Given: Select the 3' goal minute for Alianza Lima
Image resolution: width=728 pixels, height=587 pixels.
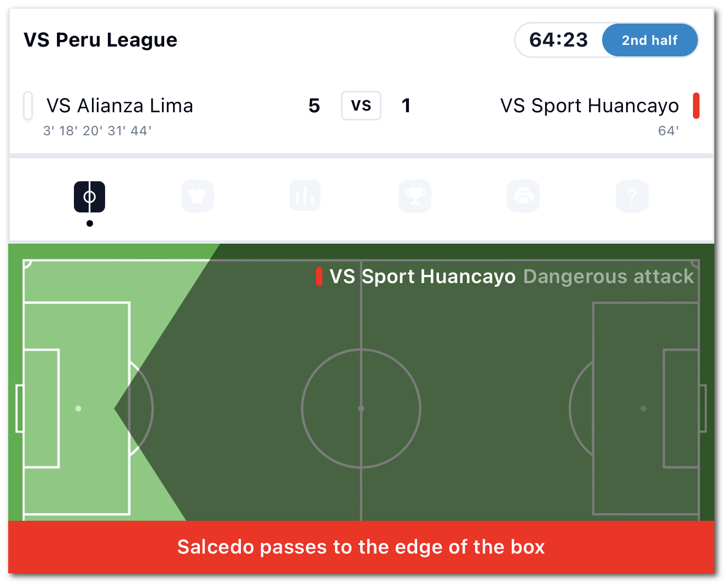Looking at the screenshot, I should tap(49, 130).
